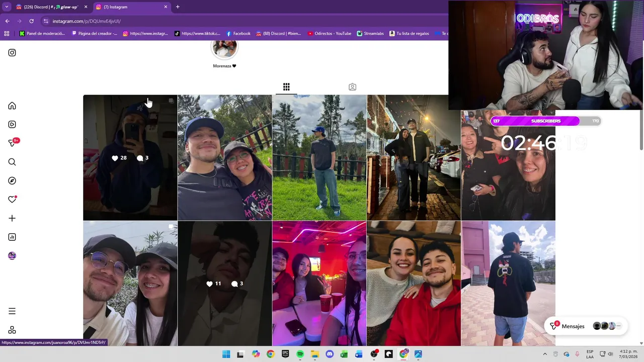Go to Instagram Home via sidebar icon

(12, 106)
